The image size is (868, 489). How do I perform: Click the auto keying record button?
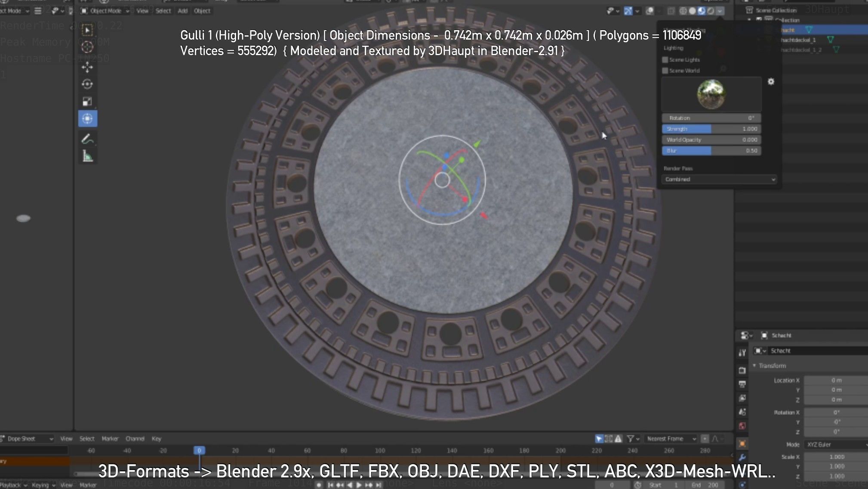coord(319,485)
